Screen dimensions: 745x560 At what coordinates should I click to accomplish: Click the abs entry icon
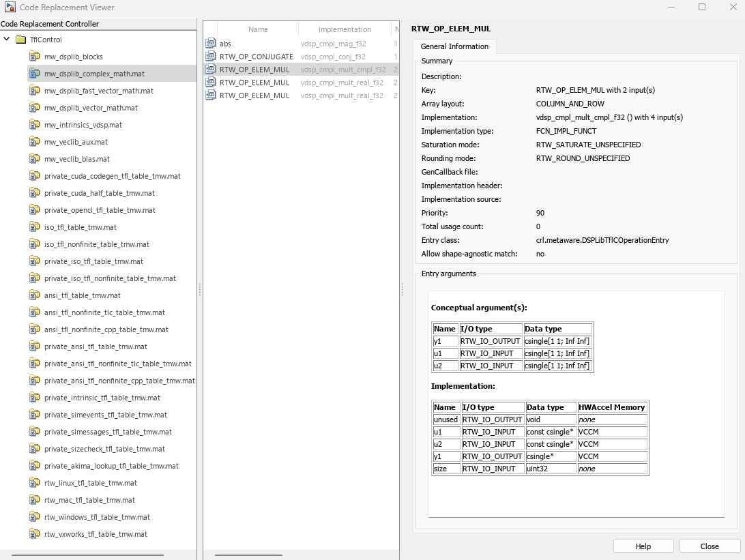(x=211, y=43)
